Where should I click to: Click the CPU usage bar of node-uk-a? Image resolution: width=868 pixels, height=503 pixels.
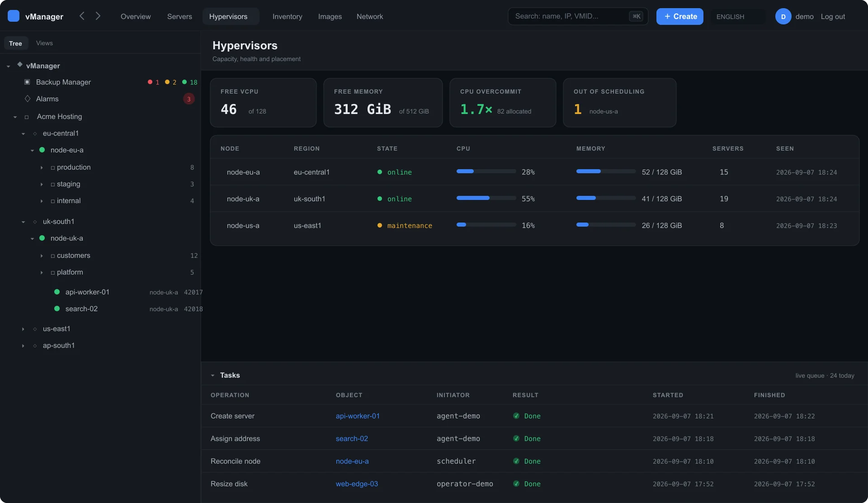coord(486,198)
